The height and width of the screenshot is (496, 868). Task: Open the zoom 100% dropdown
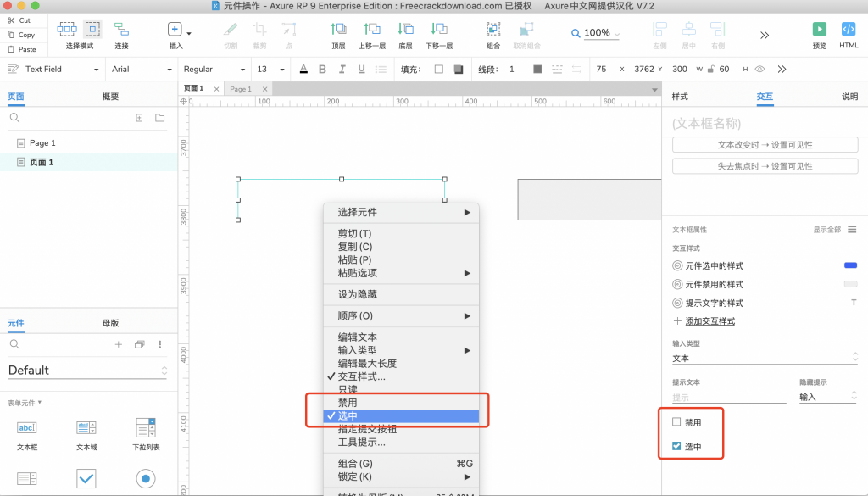596,33
